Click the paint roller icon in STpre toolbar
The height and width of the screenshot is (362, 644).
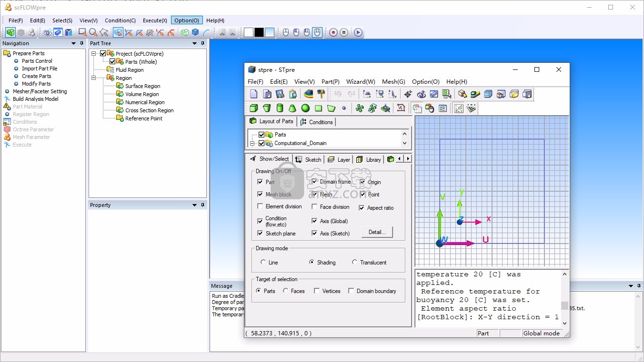tap(321, 94)
